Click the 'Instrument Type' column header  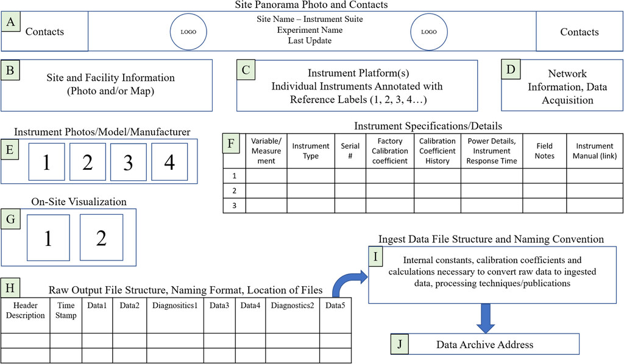tap(311, 151)
